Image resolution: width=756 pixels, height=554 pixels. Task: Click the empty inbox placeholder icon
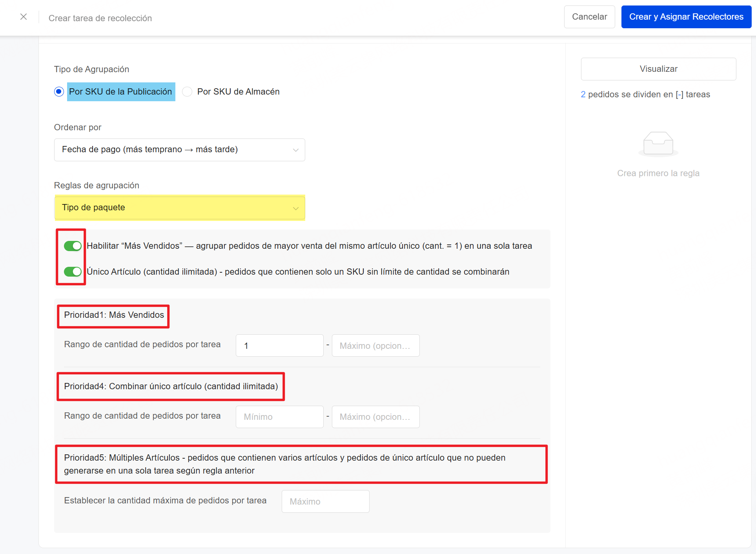(x=658, y=144)
